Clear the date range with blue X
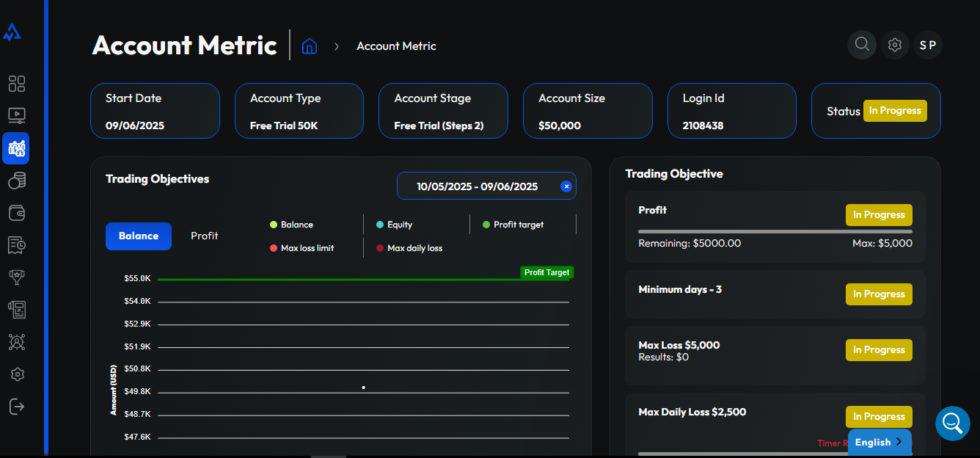Viewport: 980px width, 458px height. pos(566,186)
